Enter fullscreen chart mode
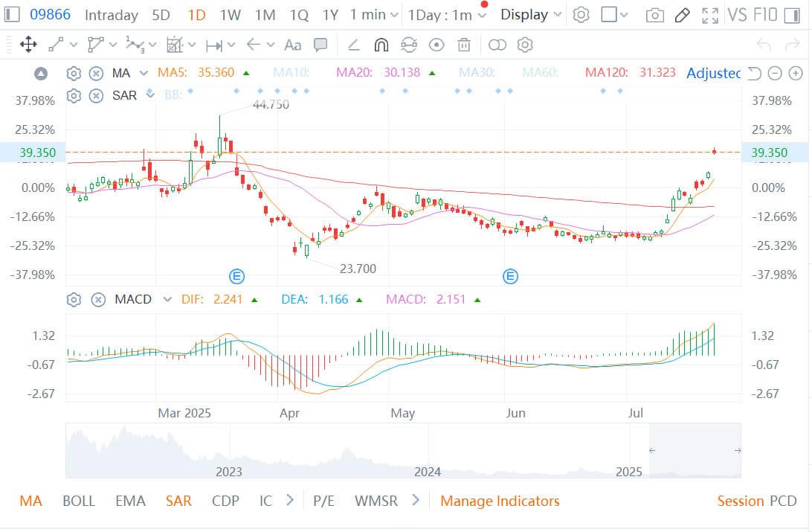 click(x=711, y=15)
